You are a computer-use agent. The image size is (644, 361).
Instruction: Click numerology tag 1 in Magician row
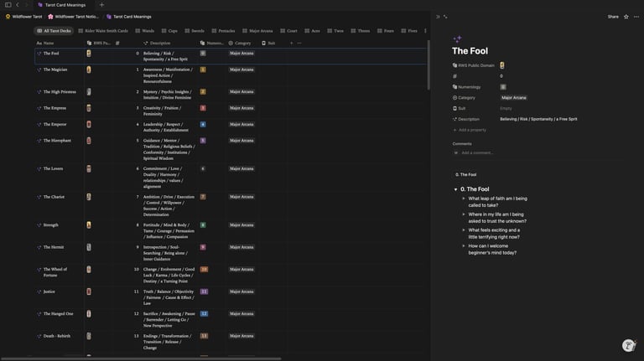coord(203,70)
